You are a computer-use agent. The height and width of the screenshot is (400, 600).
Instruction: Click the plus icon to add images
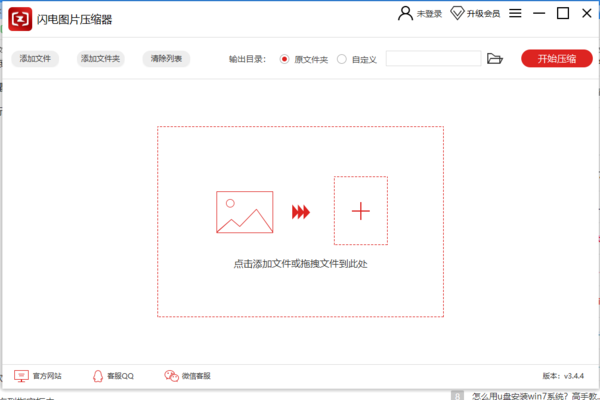click(361, 211)
